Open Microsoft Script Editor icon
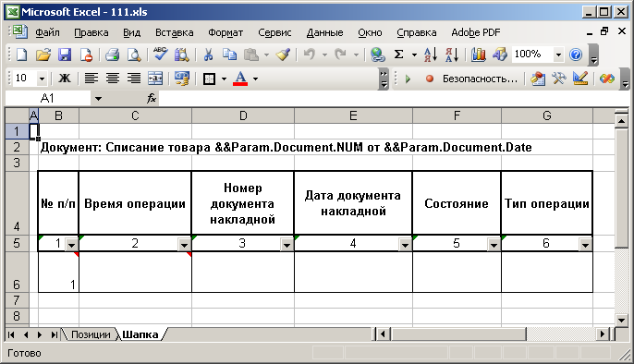This screenshot has width=634, height=364. coord(607,79)
